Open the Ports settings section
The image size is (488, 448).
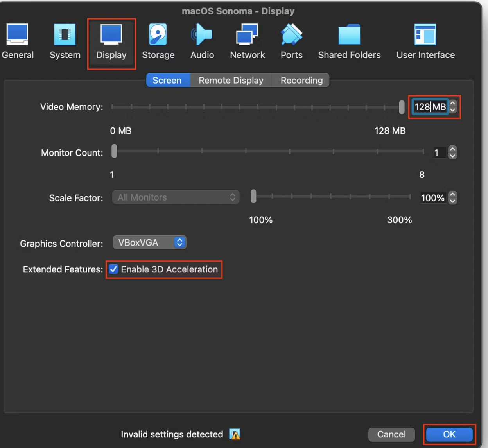292,41
